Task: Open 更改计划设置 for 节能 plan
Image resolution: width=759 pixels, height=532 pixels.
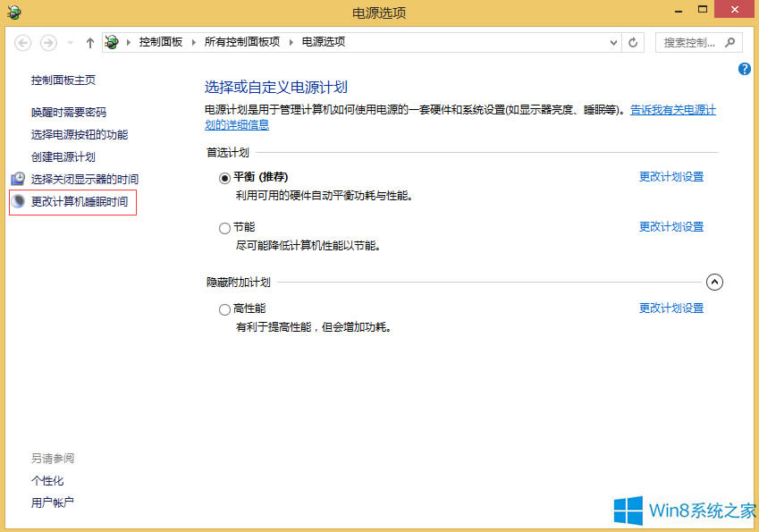Action: pos(671,226)
